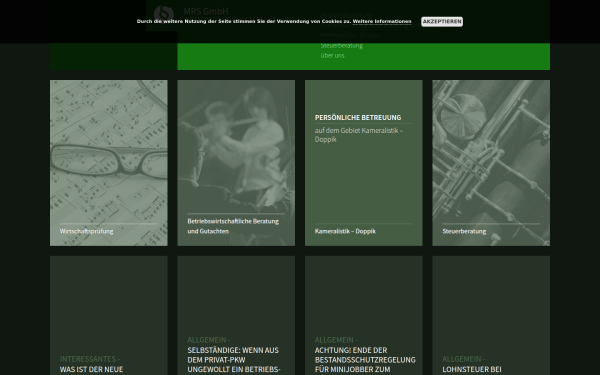Click the text auf dem Gebiet Kameralistik
The image size is (600, 375).
pos(359,135)
